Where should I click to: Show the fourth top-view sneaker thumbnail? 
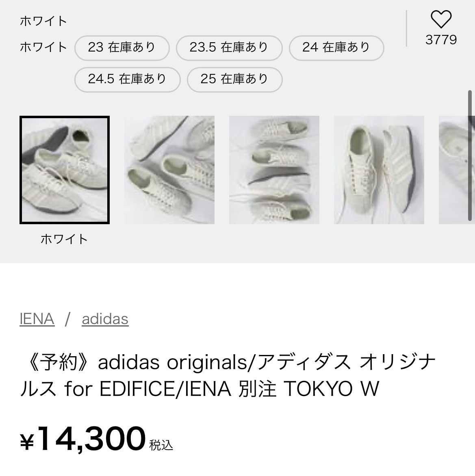[x=379, y=170]
